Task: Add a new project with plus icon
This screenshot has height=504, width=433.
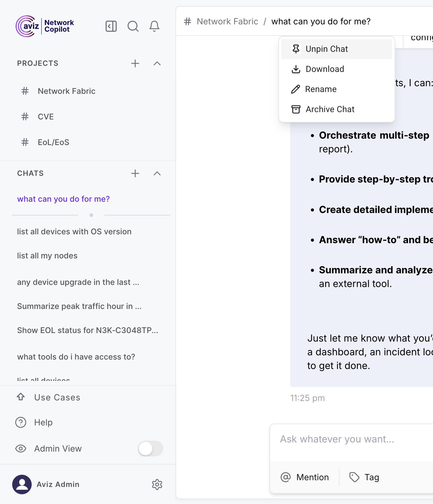Action: [x=135, y=63]
